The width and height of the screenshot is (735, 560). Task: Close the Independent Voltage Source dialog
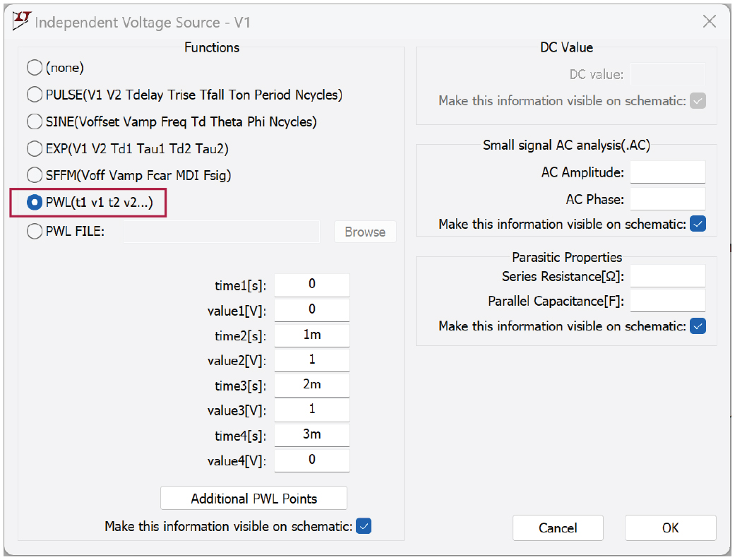[x=710, y=21]
